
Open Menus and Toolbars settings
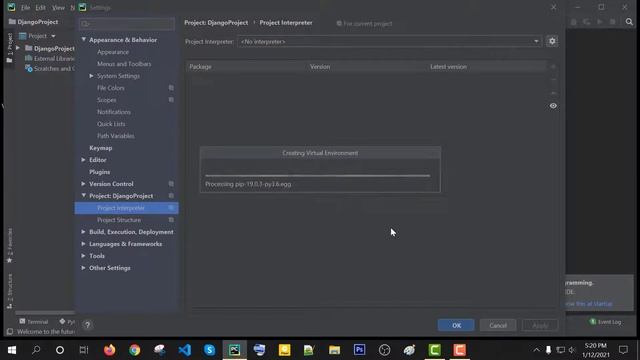pos(124,64)
